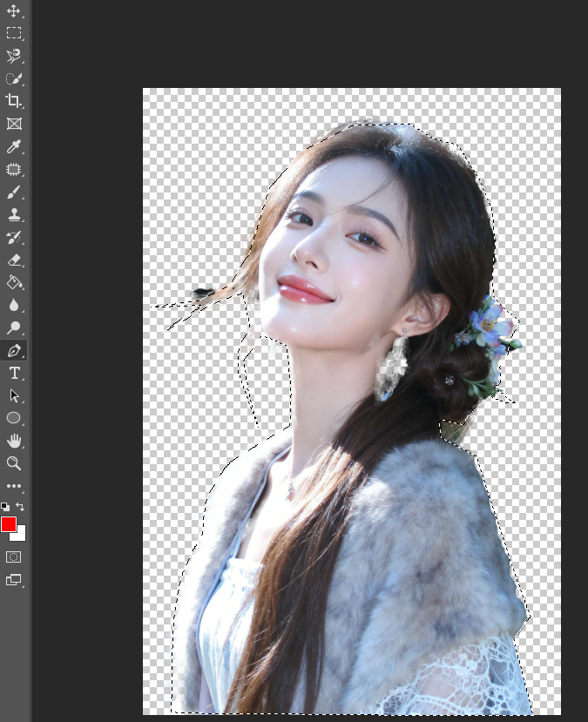Choose the Eraser tool
588x722 pixels.
tap(13, 260)
